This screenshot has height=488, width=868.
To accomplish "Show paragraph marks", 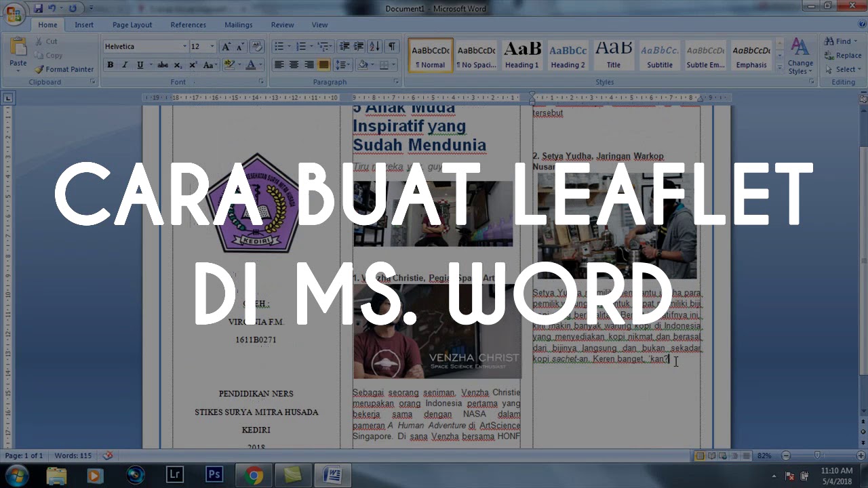I will [x=392, y=47].
